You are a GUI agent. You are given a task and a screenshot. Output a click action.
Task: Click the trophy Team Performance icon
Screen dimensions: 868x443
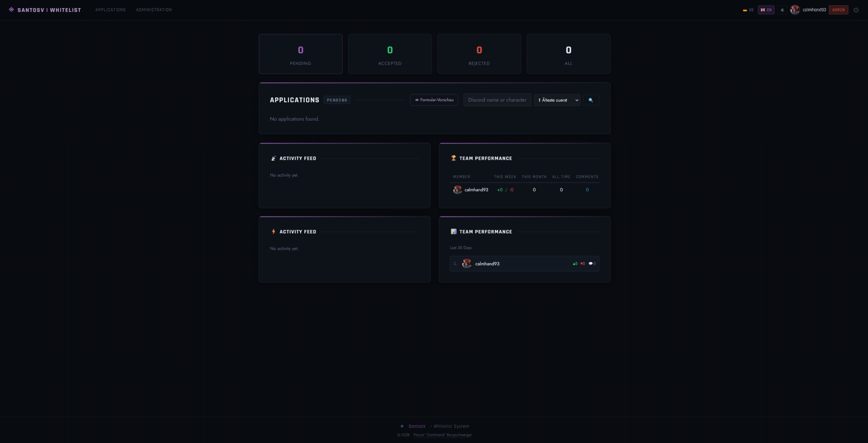tap(454, 159)
